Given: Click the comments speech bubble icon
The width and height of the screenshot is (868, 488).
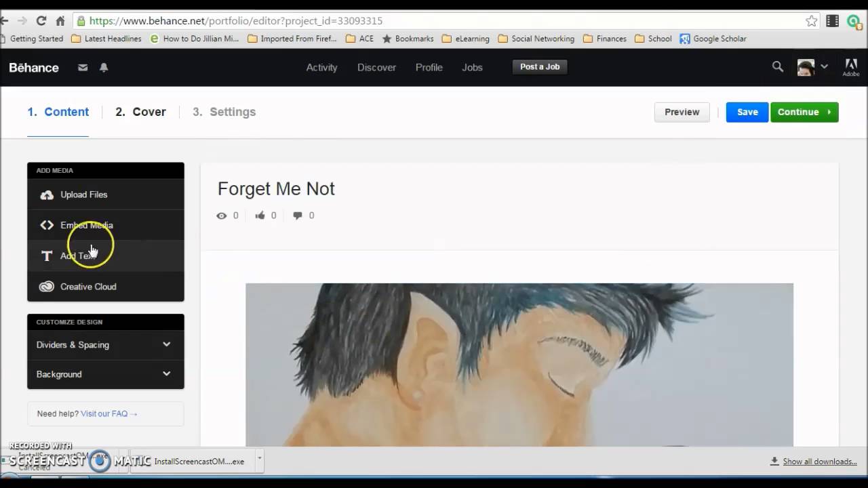Looking at the screenshot, I should click(298, 216).
